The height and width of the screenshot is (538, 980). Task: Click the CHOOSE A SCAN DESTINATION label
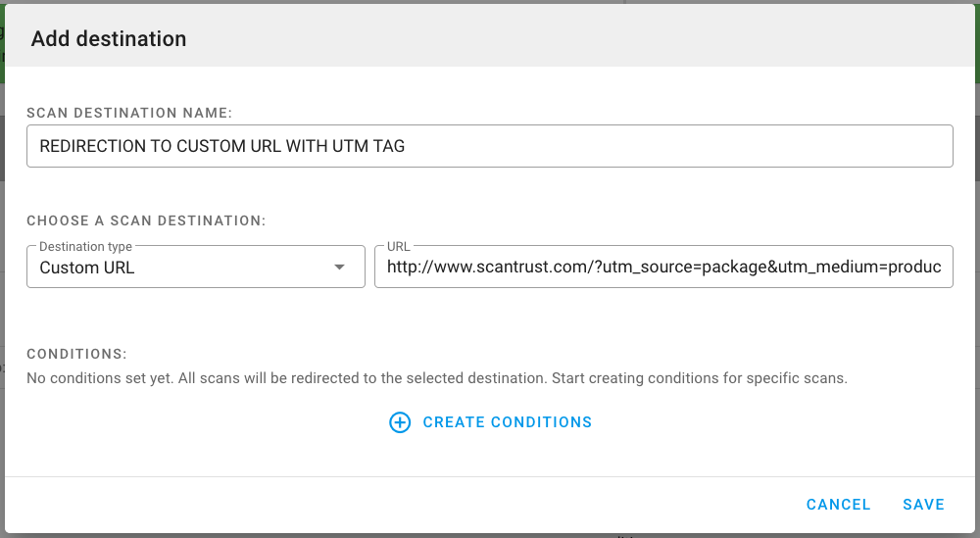(146, 220)
